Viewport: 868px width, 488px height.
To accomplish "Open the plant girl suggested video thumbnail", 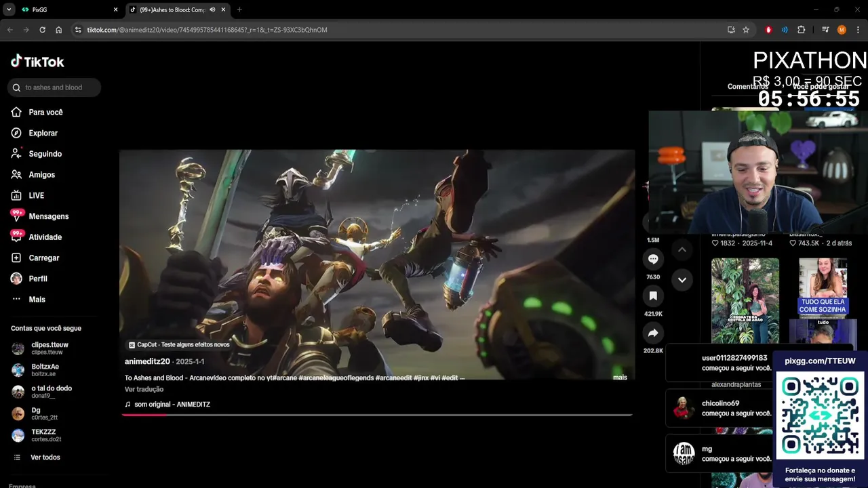I will click(745, 301).
